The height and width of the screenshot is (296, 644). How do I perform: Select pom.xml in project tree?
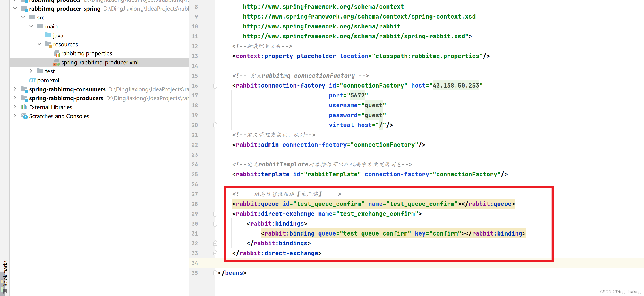[48, 80]
